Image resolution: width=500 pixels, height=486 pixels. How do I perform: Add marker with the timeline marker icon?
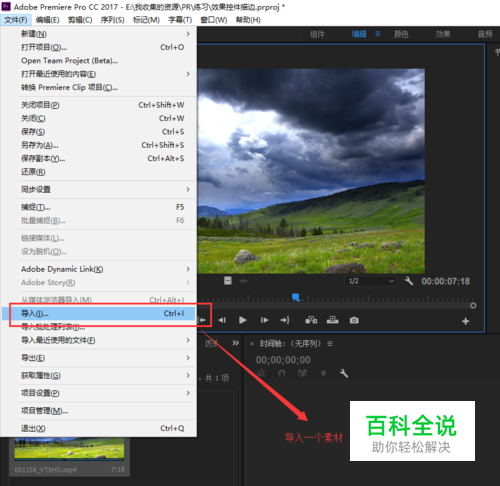[x=323, y=373]
